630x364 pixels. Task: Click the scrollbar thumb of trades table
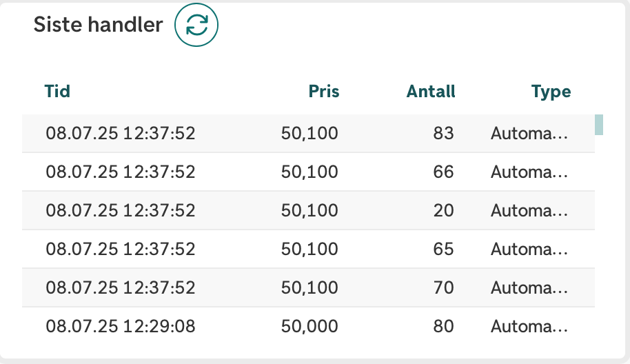[x=599, y=125]
